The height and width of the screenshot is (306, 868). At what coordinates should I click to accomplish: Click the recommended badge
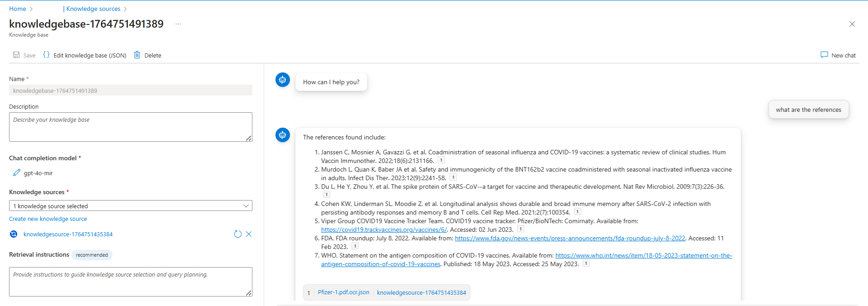coord(92,255)
